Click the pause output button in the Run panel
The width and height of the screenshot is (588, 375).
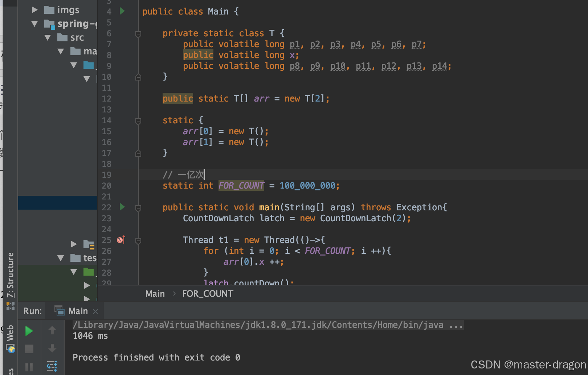[x=29, y=367]
